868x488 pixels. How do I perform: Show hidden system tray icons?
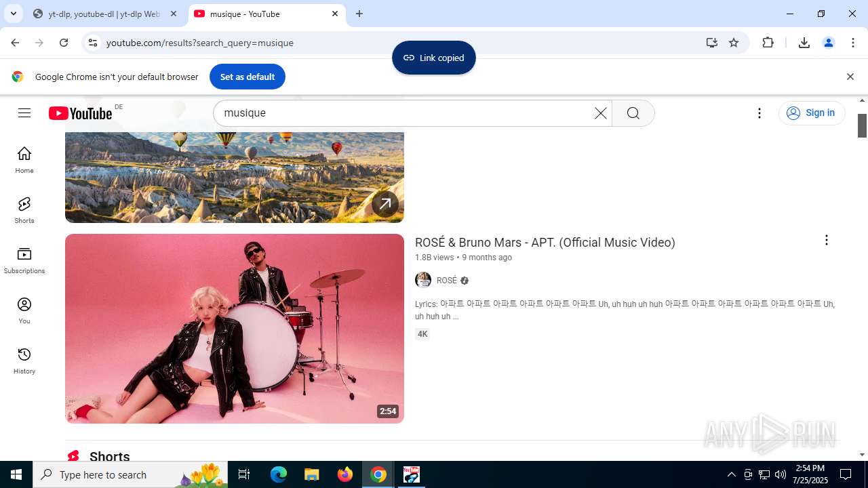[732, 474]
